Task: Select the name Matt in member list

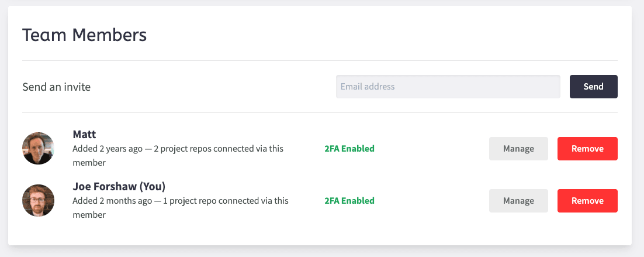Action: (x=84, y=135)
